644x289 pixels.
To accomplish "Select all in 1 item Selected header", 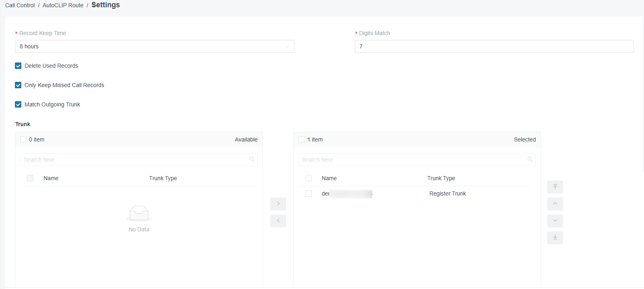I will click(302, 139).
